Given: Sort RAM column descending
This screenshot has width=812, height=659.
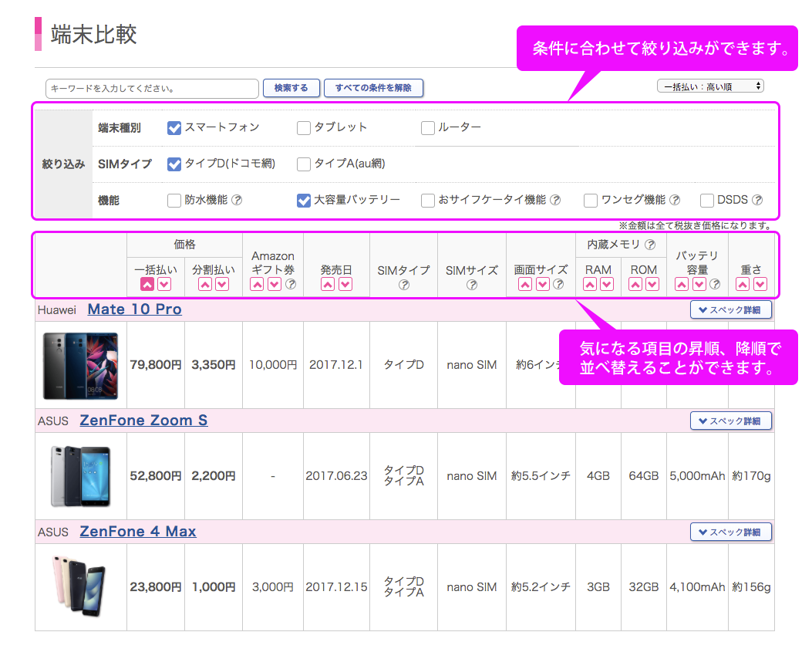Looking at the screenshot, I should 607,284.
